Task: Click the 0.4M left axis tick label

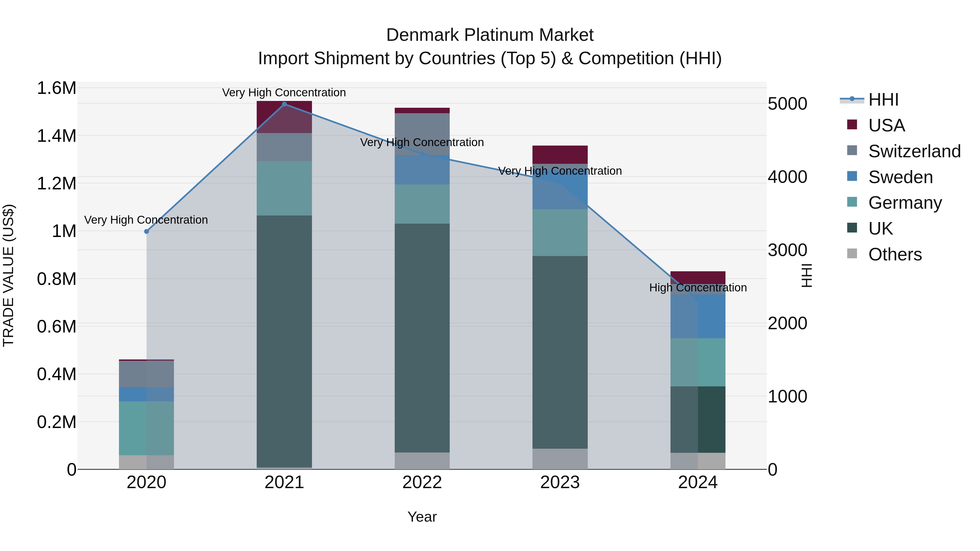Action: [x=56, y=374]
